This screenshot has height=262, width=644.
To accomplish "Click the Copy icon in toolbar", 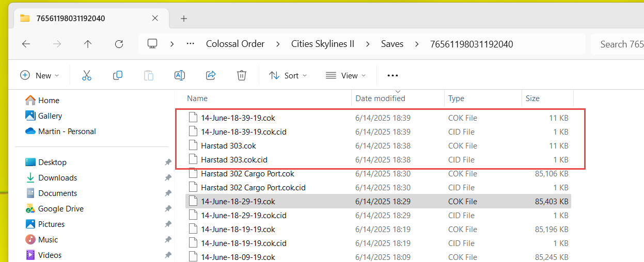I will pos(118,75).
